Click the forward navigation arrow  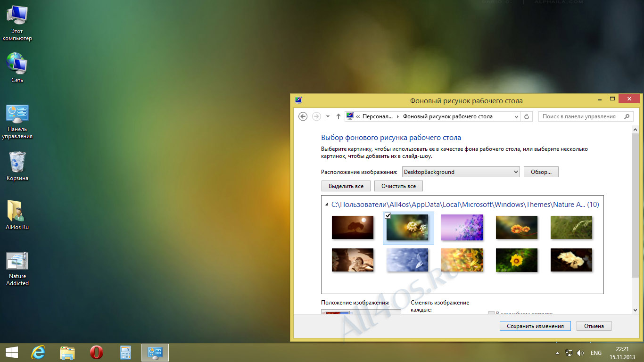pyautogui.click(x=316, y=116)
